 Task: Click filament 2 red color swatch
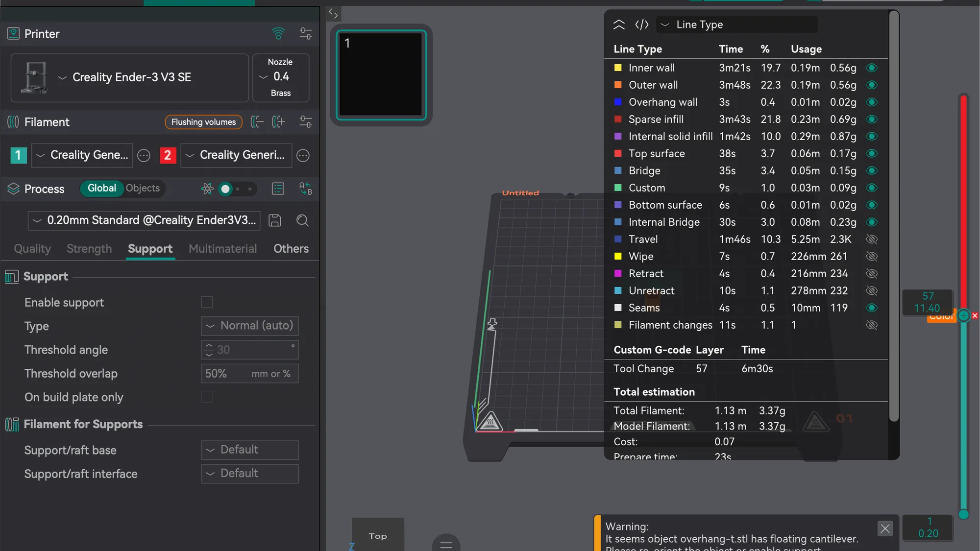click(168, 155)
